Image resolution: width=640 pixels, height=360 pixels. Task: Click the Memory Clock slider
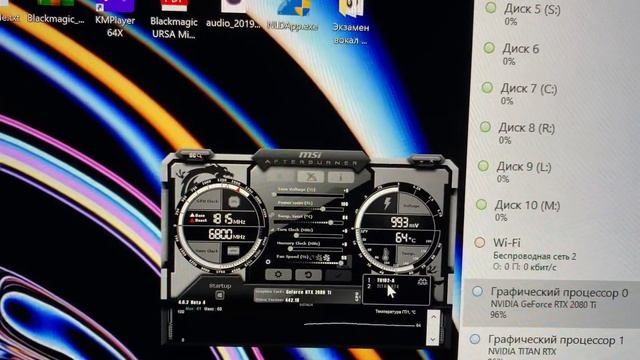tap(309, 249)
